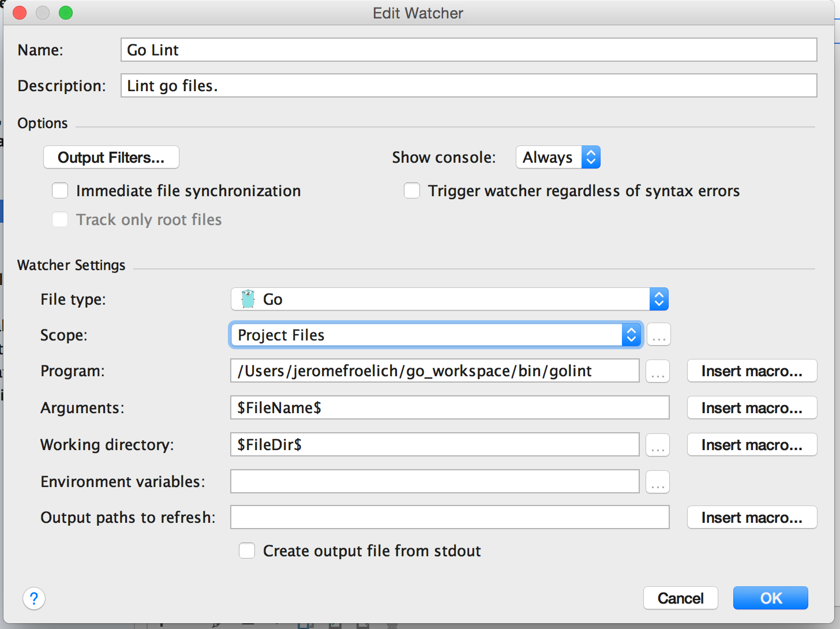Click Insert macro for Output paths to refresh
The width and height of the screenshot is (840, 629).
click(x=752, y=518)
